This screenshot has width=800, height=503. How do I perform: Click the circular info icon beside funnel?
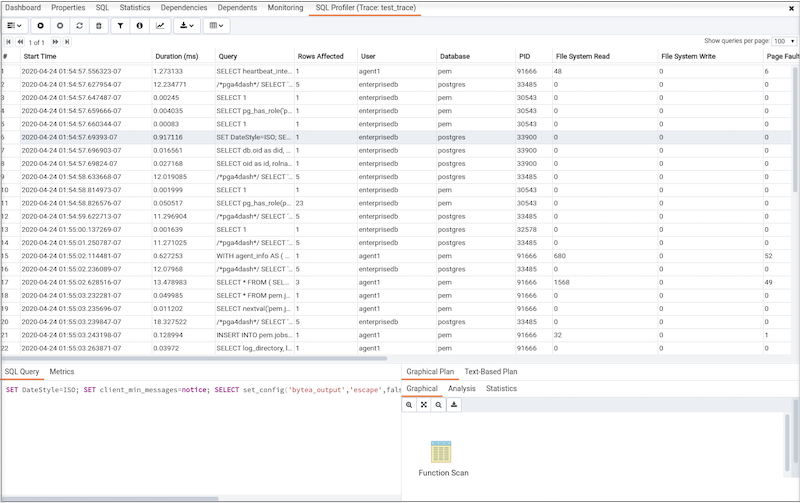(x=140, y=26)
